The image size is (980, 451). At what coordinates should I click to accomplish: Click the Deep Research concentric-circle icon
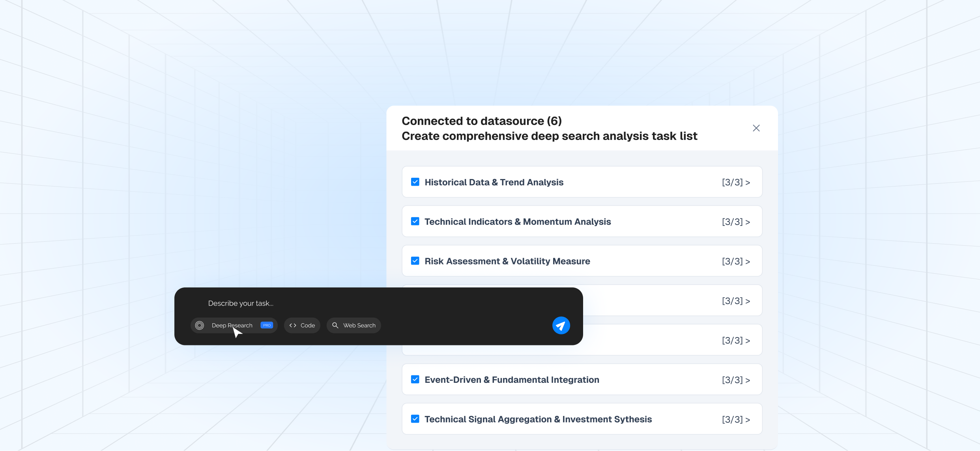click(x=200, y=325)
